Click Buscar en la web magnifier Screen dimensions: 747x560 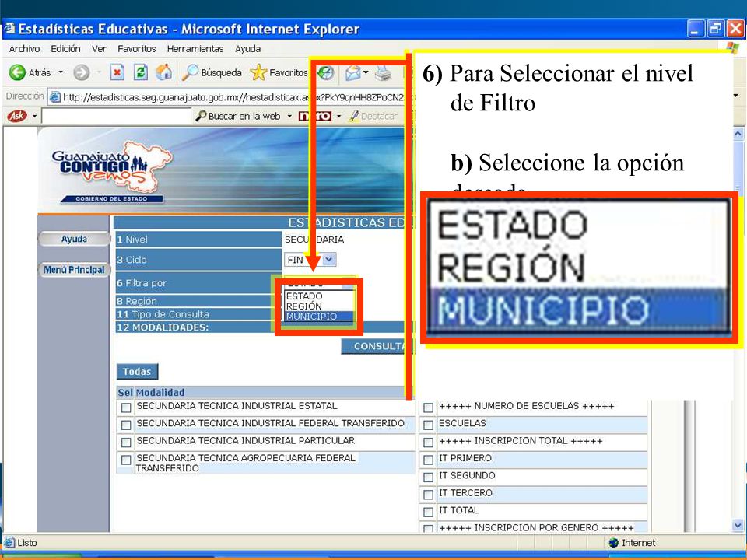pos(201,116)
